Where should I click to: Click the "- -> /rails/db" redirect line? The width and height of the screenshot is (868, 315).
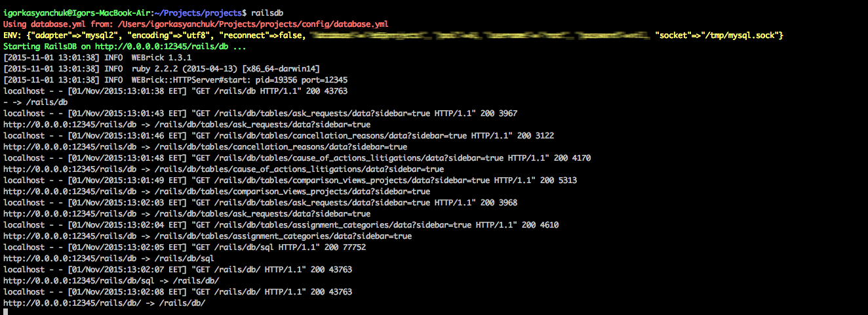[x=35, y=102]
